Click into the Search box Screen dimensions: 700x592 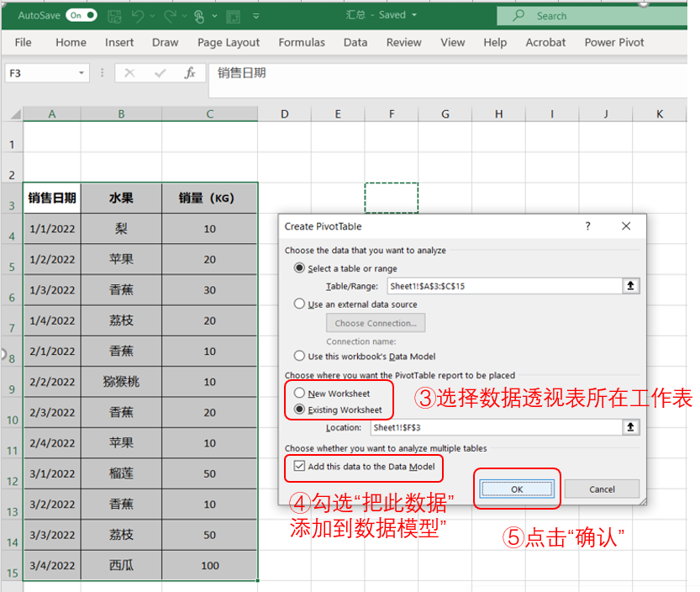[592, 16]
